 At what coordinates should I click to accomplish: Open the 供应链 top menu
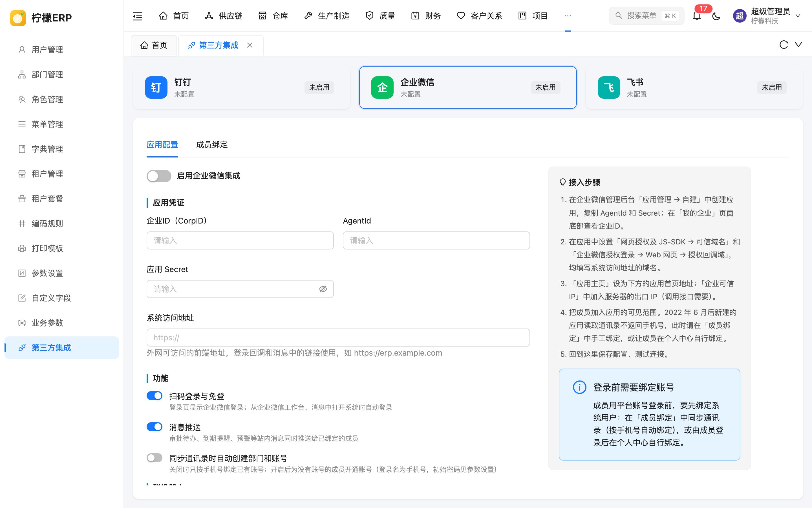click(224, 16)
